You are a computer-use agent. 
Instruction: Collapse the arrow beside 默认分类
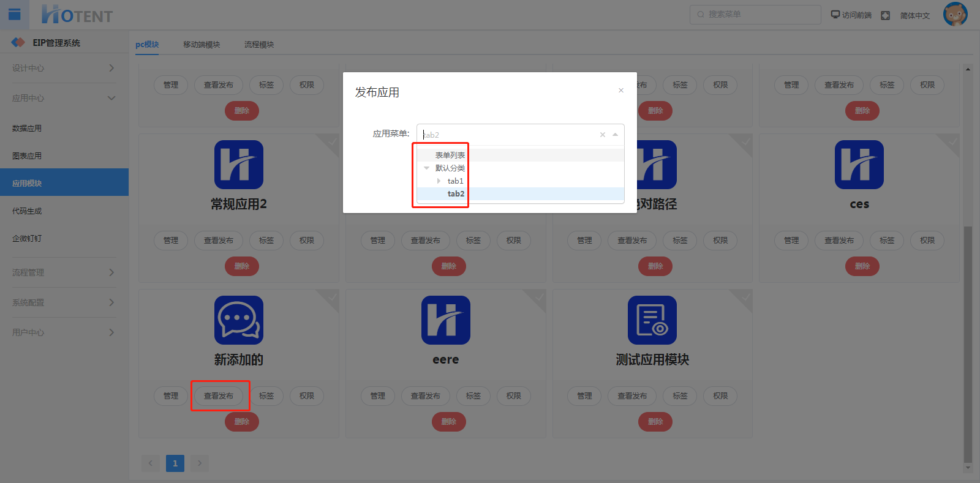(426, 168)
